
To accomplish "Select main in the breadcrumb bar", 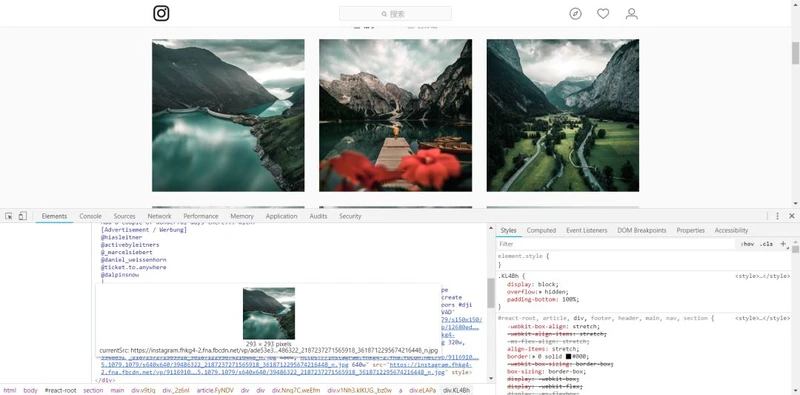I will pos(117,390).
